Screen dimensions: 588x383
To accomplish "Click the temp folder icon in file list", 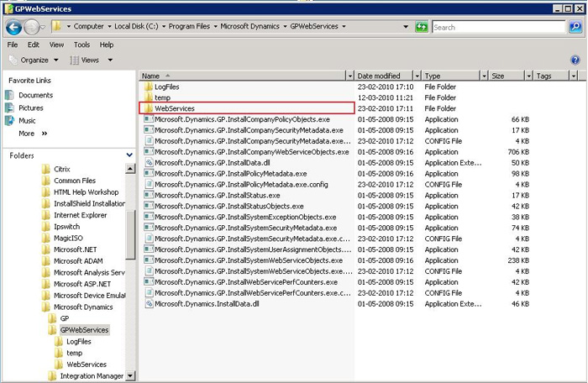I will [x=149, y=97].
